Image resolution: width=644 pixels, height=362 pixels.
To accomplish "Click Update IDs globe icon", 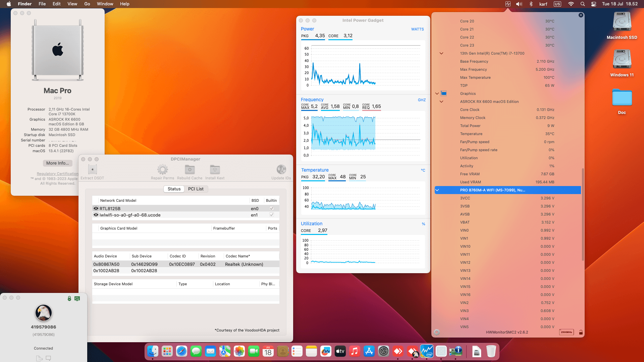I will pos(281,170).
